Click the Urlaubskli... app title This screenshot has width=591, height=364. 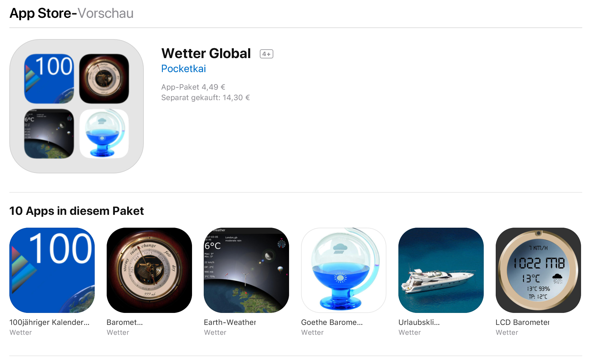[419, 322]
